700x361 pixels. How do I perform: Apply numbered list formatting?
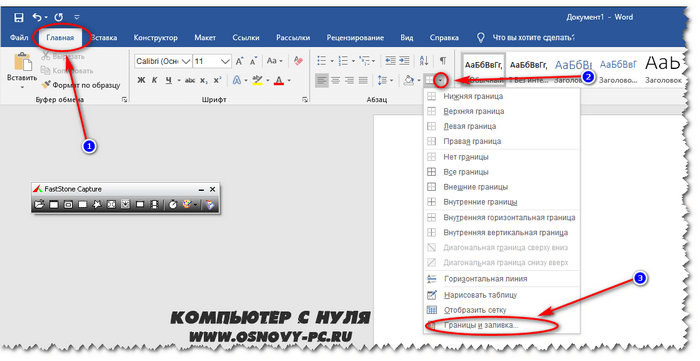343,61
